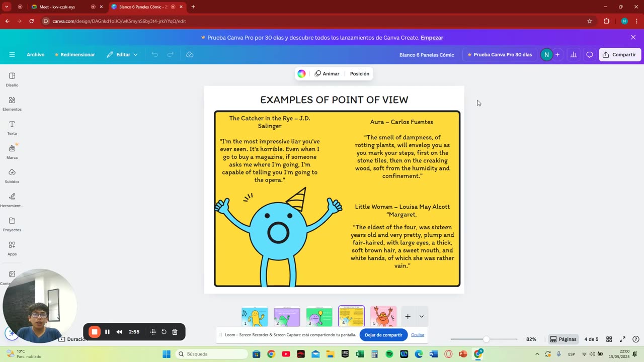Viewport: 644px width, 362px height.
Task: Add a new page with plus button
Action: tap(408, 316)
